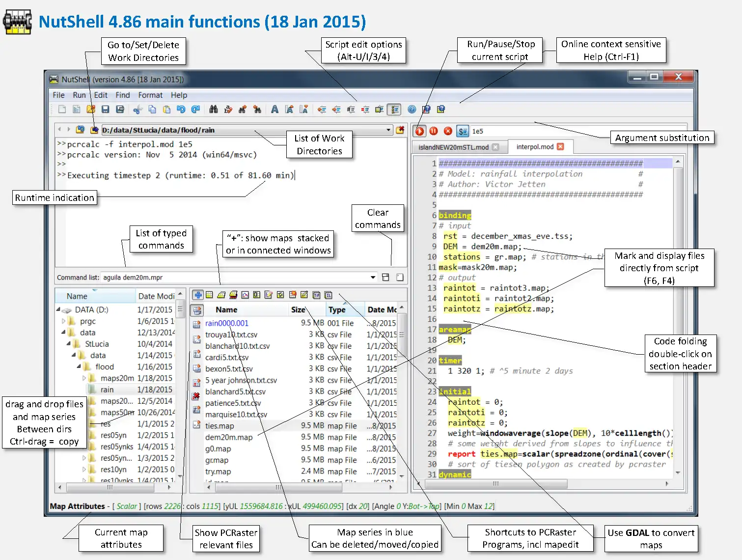Open Find with the binoculars icon

(214, 109)
